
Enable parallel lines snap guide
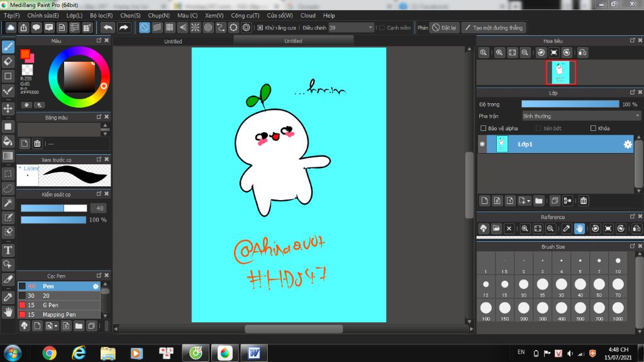tap(157, 28)
